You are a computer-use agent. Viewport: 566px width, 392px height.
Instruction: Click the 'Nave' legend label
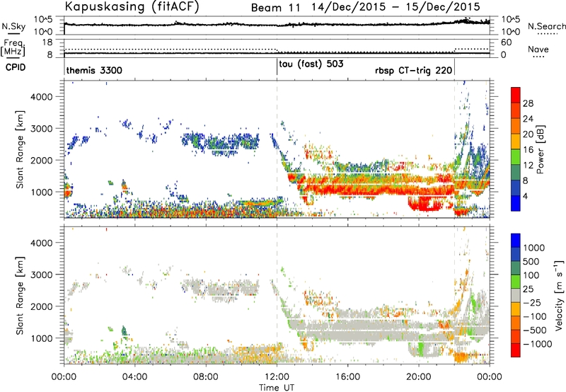click(538, 49)
